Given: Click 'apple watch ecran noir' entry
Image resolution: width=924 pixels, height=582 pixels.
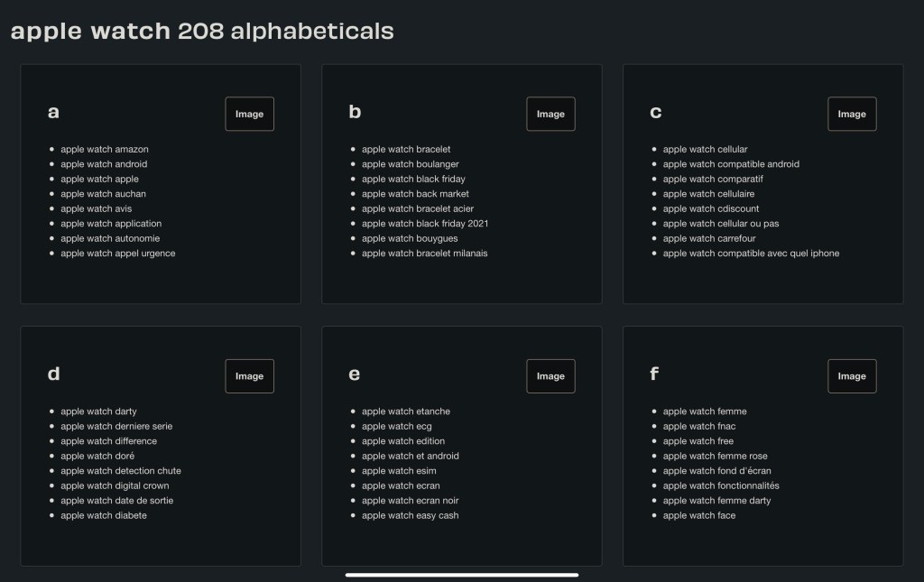Looking at the screenshot, I should [411, 501].
